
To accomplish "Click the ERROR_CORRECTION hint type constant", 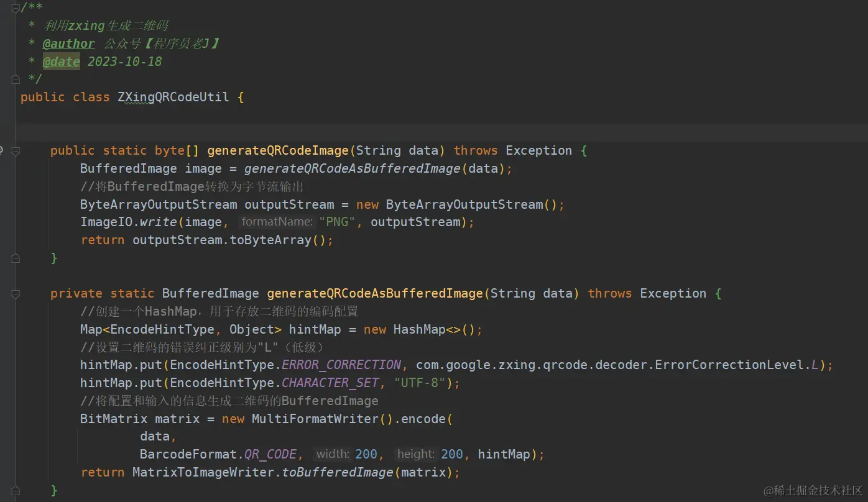I will [x=341, y=365].
